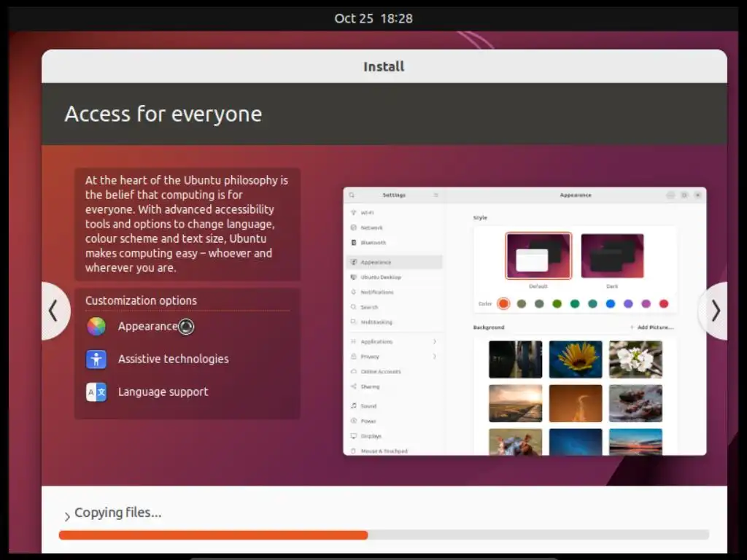Screen dimensions: 747x560
Task: Open the Language support link
Action: (x=163, y=392)
